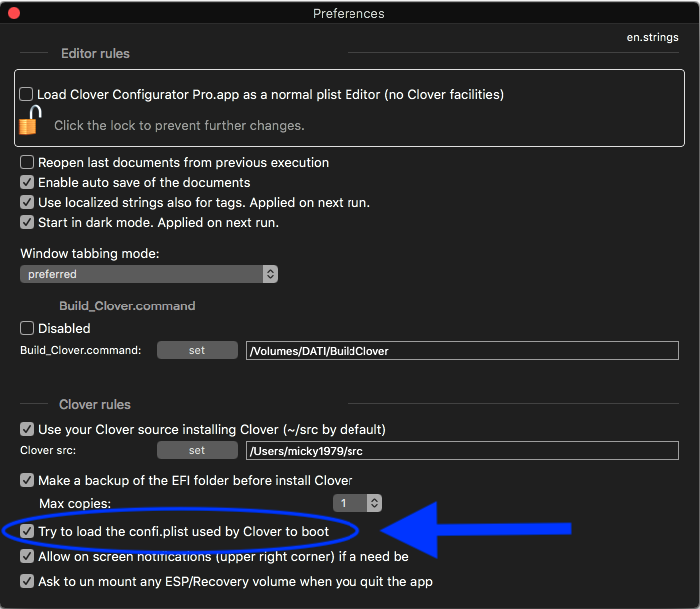Uncheck Start in dark mode
This screenshot has width=700, height=609.
[x=27, y=222]
